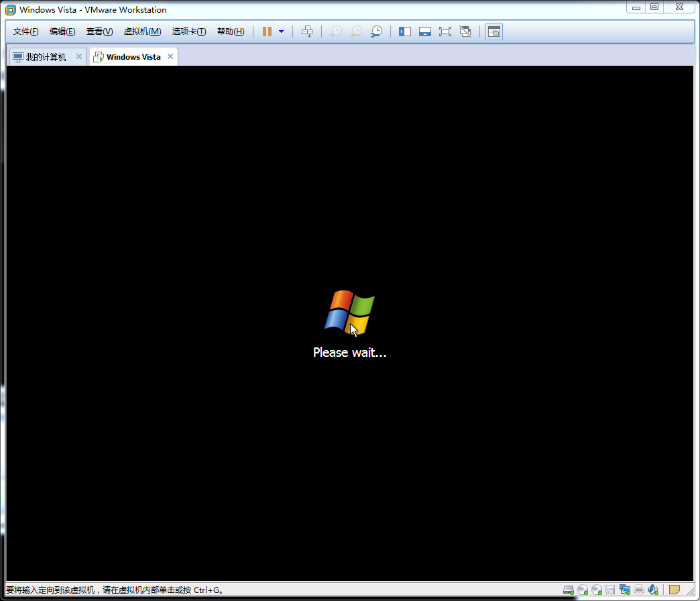Click the VMware Workstation title bar icon
700x601 pixels.
(x=10, y=10)
